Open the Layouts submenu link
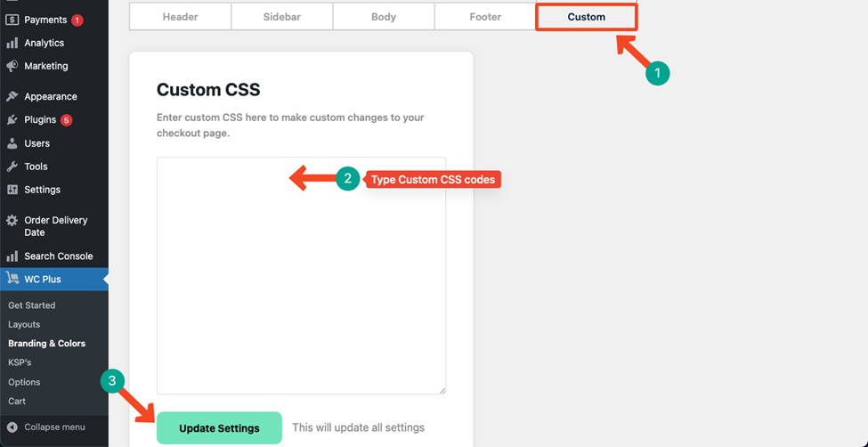Viewport: 868px width, 447px height. (x=24, y=325)
